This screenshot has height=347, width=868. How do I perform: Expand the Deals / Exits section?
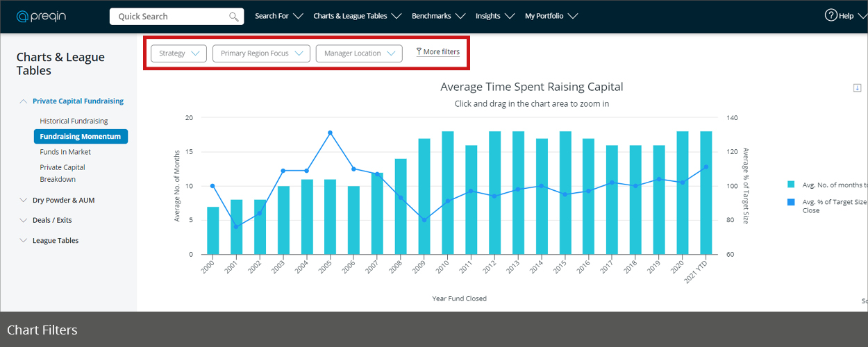(x=47, y=221)
